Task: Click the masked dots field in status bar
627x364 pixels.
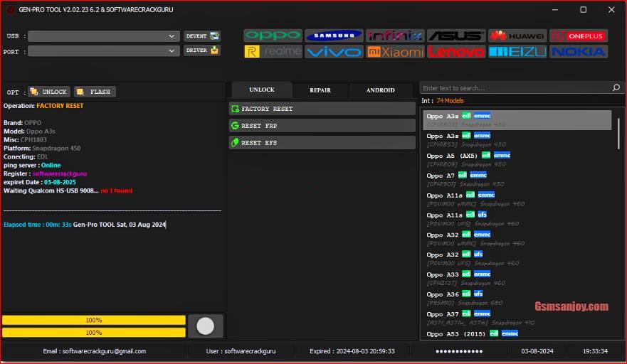Action: tap(459, 351)
